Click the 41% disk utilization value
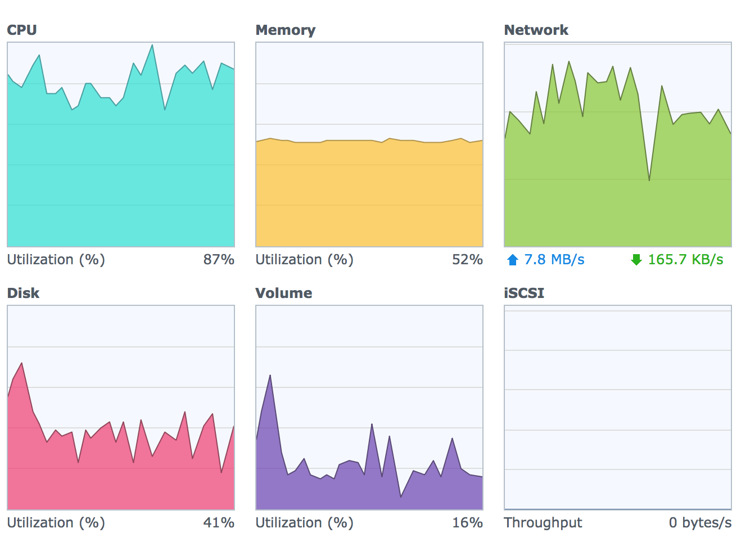Viewport: 741px width, 560px height. pos(219,523)
